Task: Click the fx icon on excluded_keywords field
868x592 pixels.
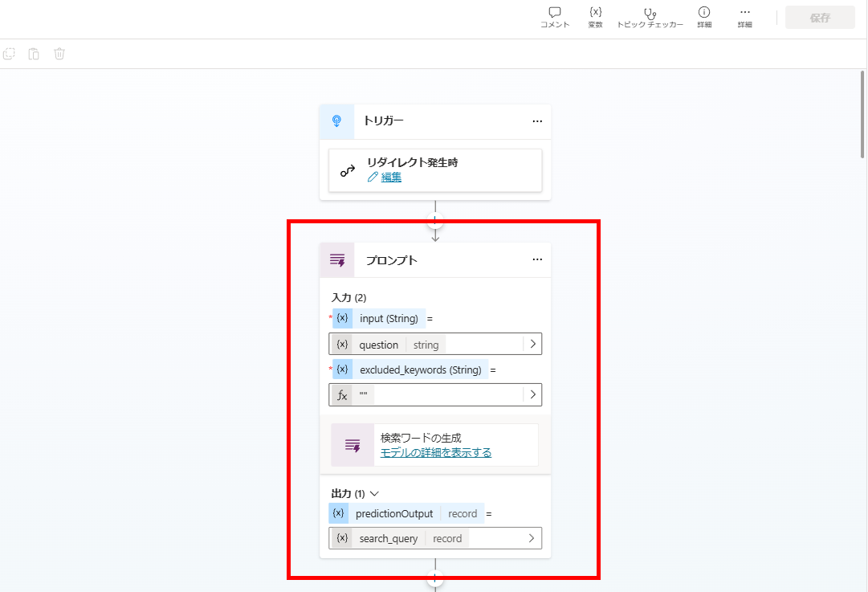Action: (x=343, y=394)
